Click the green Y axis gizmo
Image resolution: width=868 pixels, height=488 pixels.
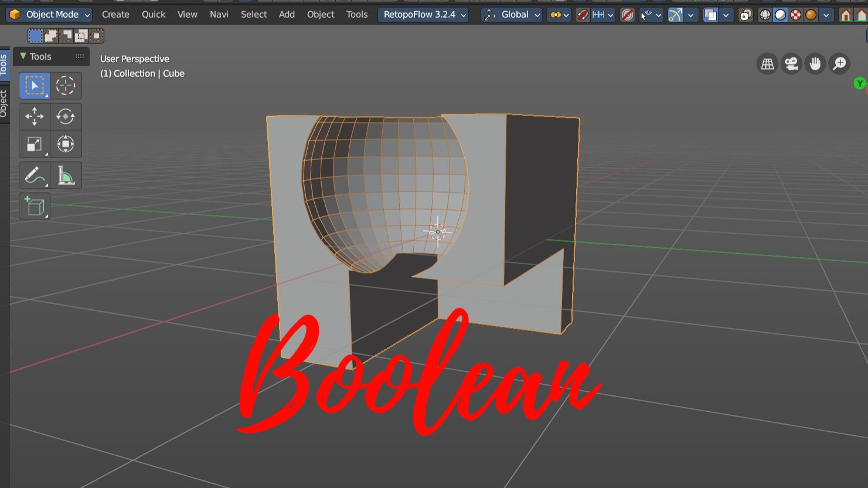click(860, 83)
